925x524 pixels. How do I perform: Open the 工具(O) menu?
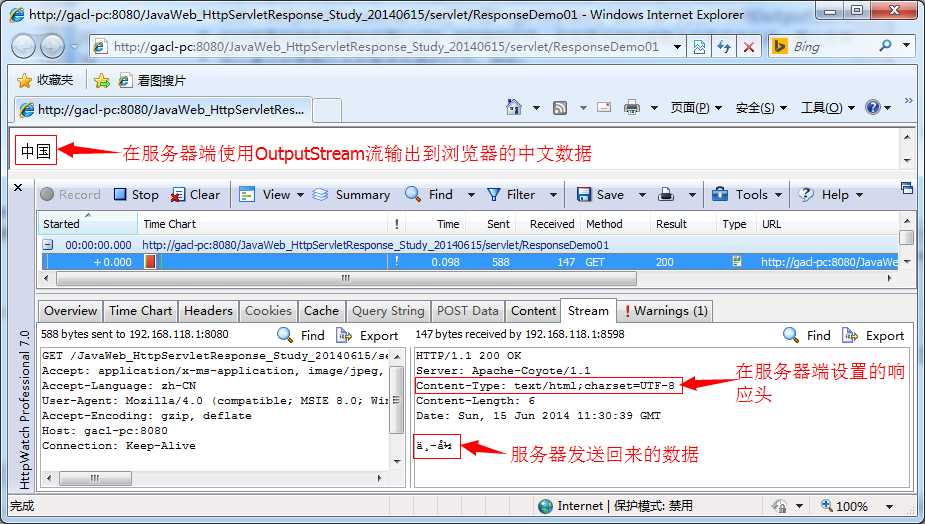coord(828,107)
